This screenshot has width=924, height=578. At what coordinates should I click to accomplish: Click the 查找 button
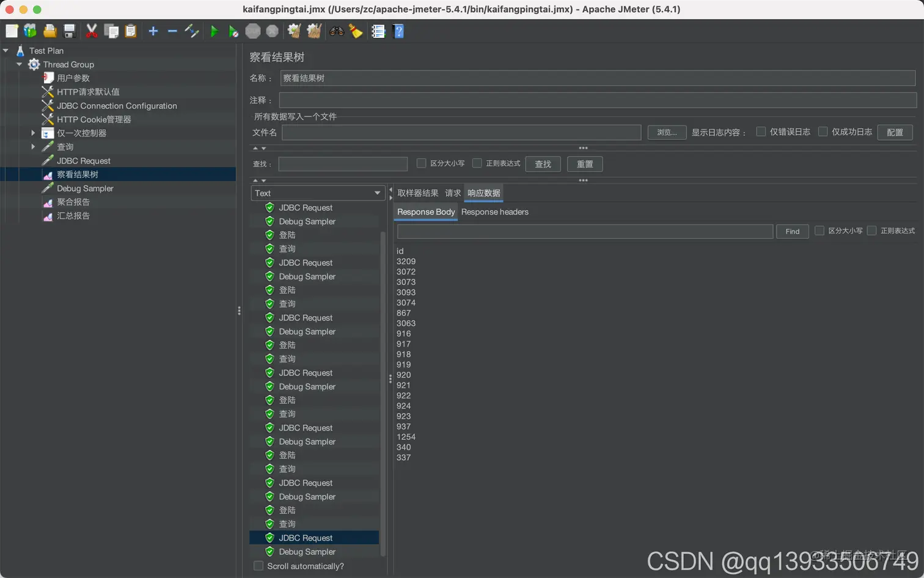543,164
